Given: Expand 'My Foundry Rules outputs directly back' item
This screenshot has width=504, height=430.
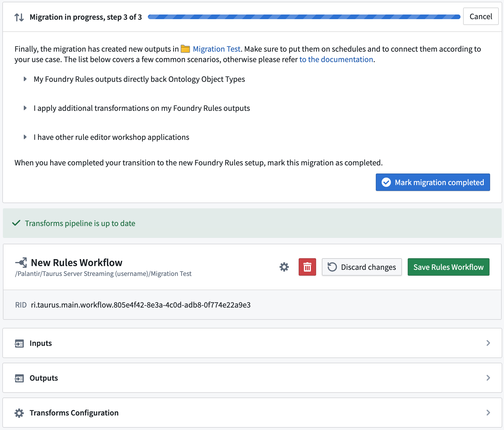Looking at the screenshot, I should [x=25, y=79].
